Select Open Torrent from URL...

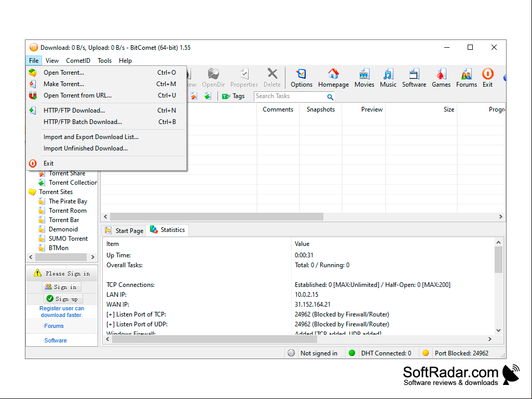[x=106, y=95]
